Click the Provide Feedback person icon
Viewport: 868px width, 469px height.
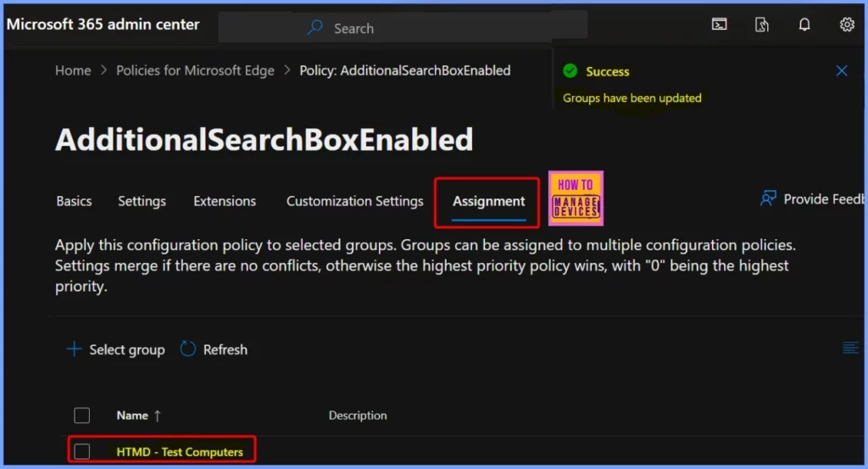pos(768,198)
